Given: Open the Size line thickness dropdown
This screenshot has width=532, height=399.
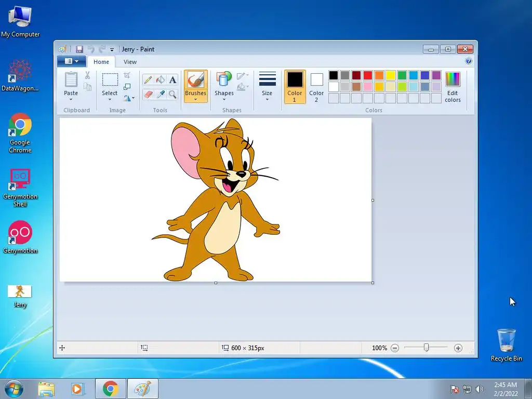Looking at the screenshot, I should pos(267,86).
